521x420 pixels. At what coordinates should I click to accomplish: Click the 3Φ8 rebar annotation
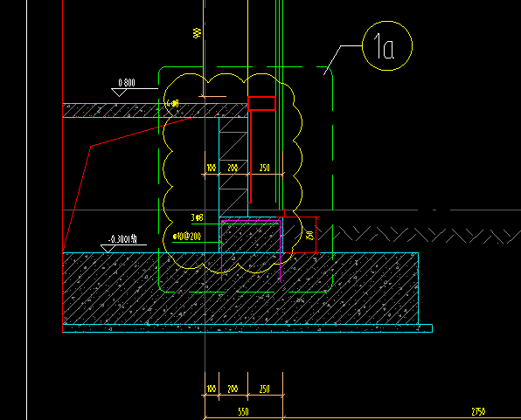[197, 217]
